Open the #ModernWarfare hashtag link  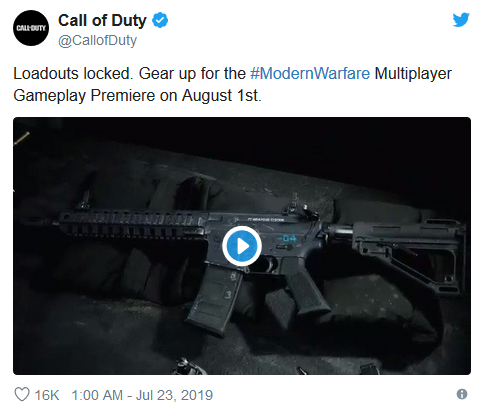(310, 73)
